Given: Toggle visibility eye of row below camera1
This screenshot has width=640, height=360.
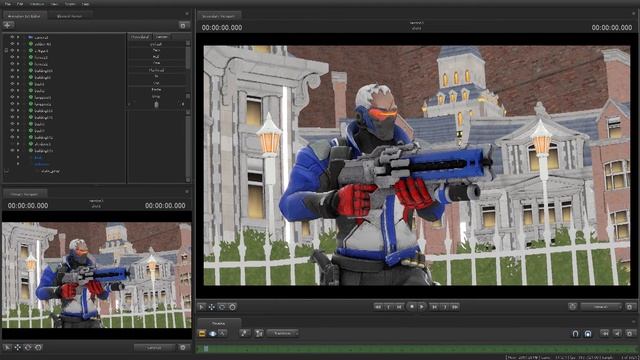Looking at the screenshot, I should [x=12, y=44].
